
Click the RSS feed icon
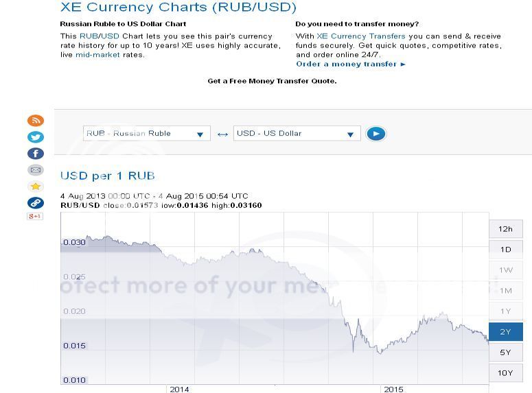click(35, 121)
